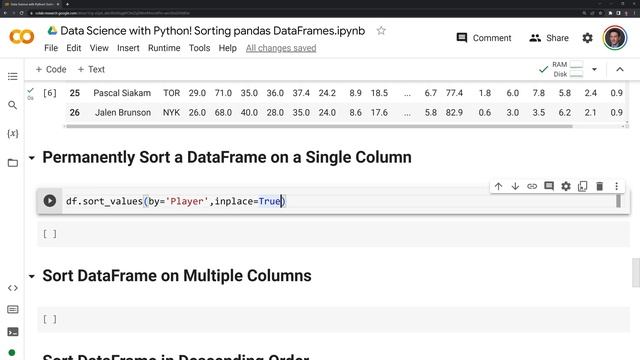Screen dimensions: 640x360
Task: Add a new Text cell
Action: pyautogui.click(x=91, y=69)
